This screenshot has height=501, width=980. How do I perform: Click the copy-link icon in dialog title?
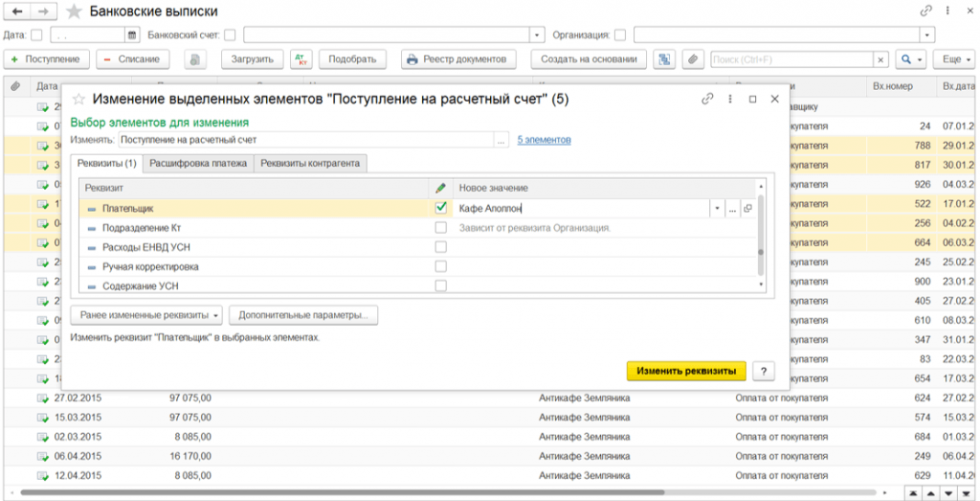[x=707, y=99]
